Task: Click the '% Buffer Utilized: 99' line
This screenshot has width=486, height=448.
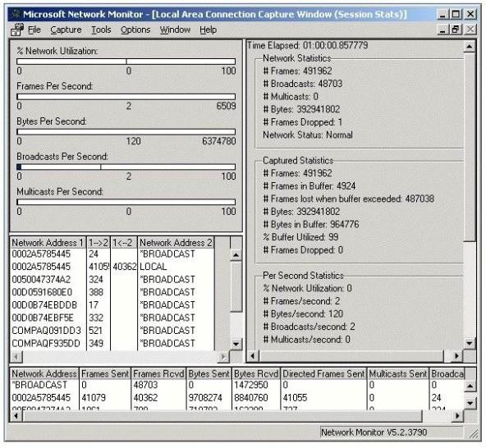Action: (x=300, y=237)
